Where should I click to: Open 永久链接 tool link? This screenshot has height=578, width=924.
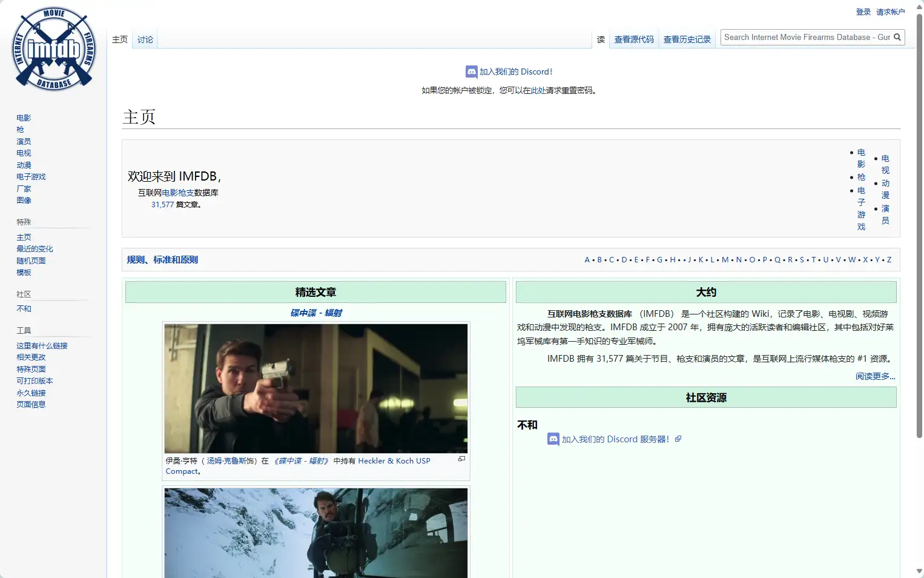pos(31,393)
